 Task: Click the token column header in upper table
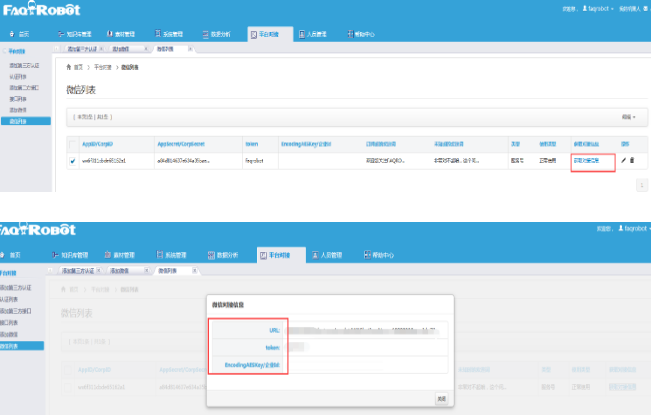[252, 144]
